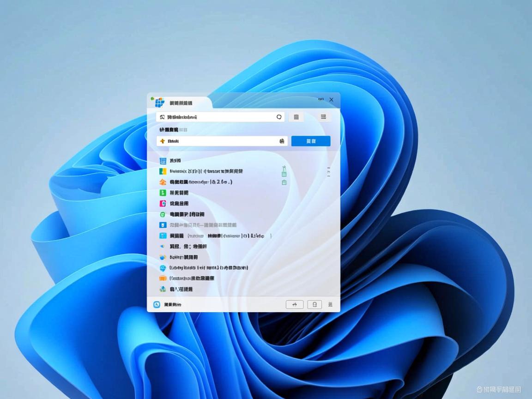Open the hamburger menu at top right
This screenshot has width=532, height=399.
tap(323, 117)
